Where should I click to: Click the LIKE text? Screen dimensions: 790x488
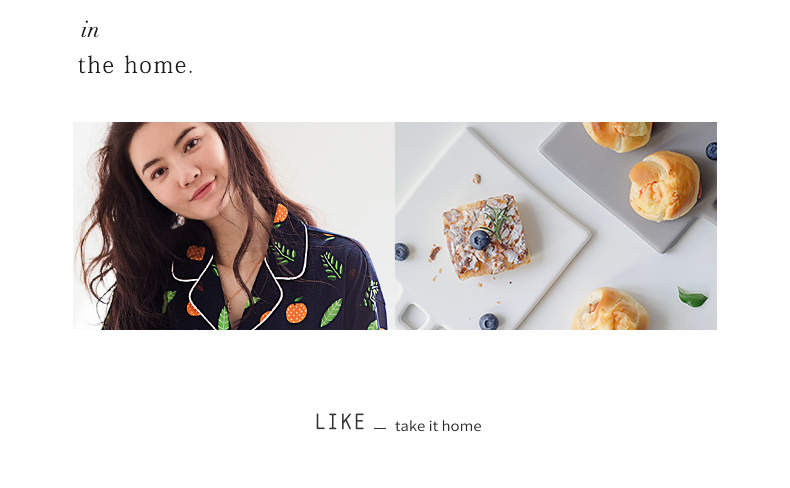(340, 422)
